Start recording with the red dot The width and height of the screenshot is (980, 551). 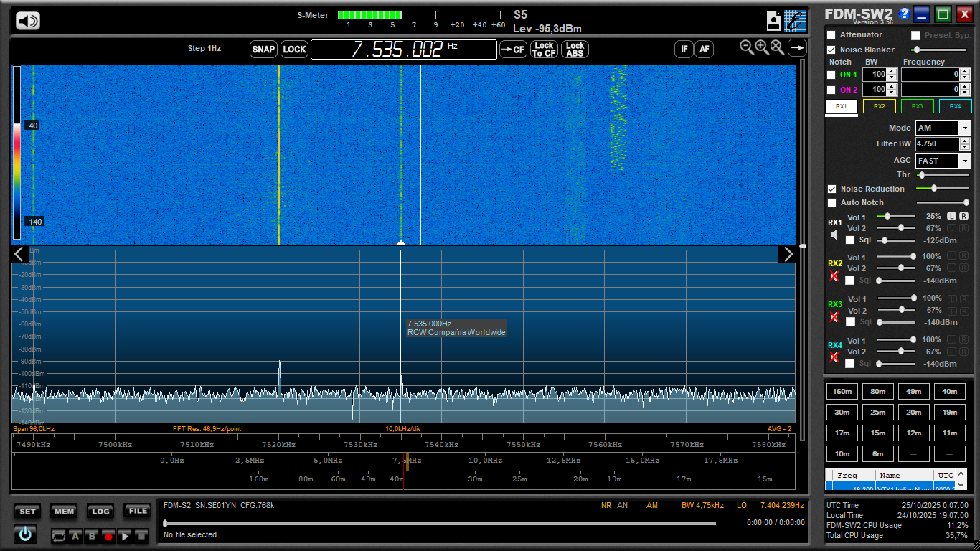[x=108, y=536]
